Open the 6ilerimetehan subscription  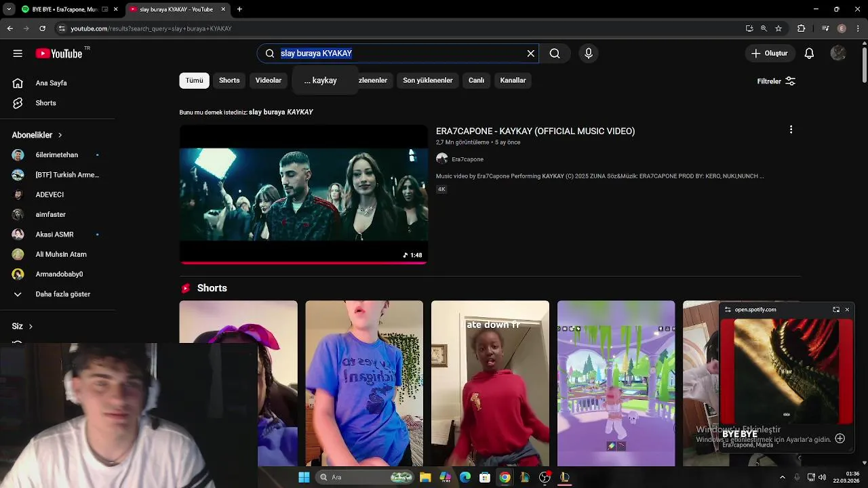click(58, 155)
